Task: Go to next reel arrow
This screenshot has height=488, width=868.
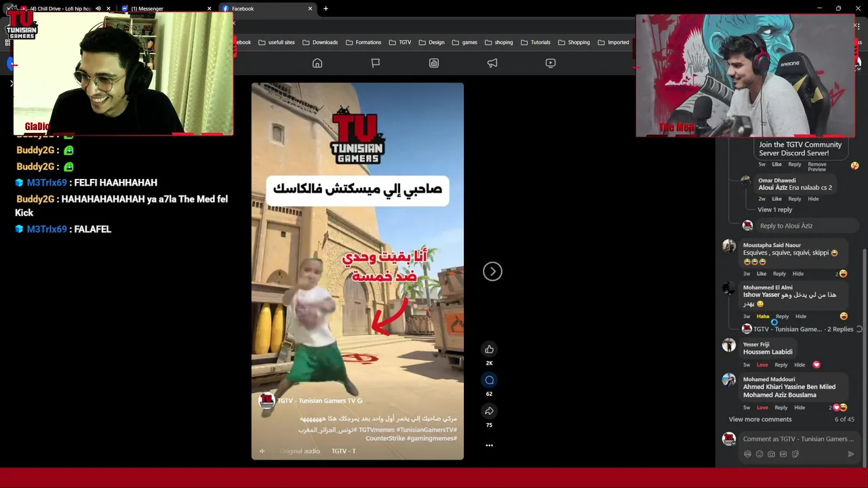Action: [492, 271]
